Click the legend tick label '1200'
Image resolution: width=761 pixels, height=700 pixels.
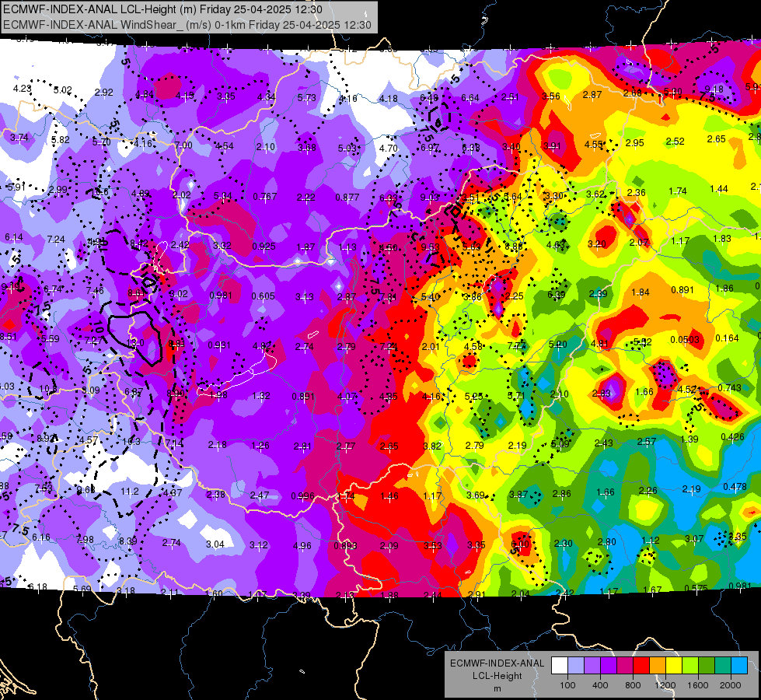665,685
